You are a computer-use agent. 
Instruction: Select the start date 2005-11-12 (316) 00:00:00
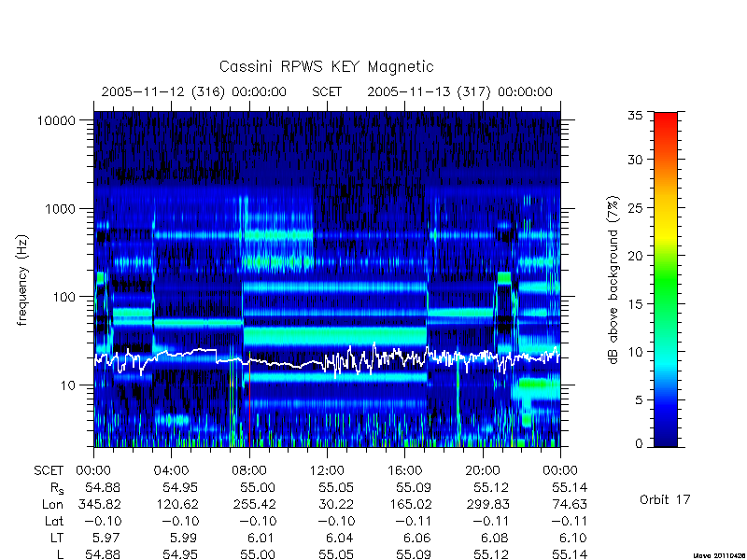pos(194,91)
